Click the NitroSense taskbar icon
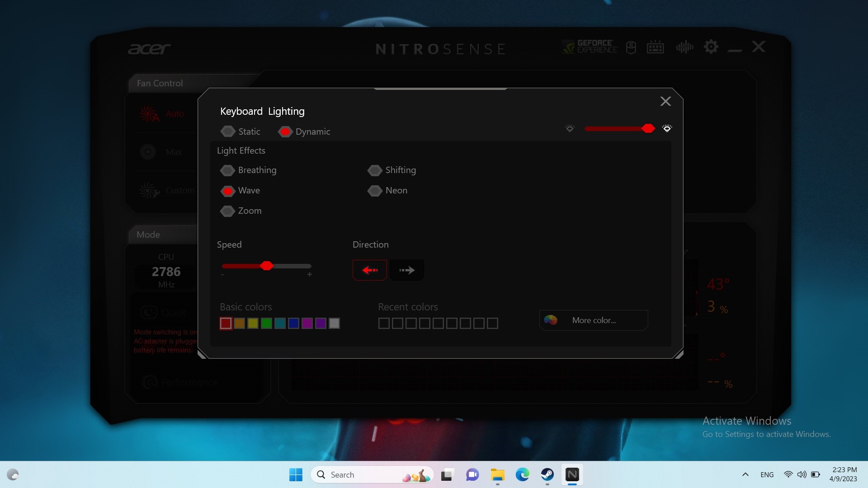 [x=572, y=475]
